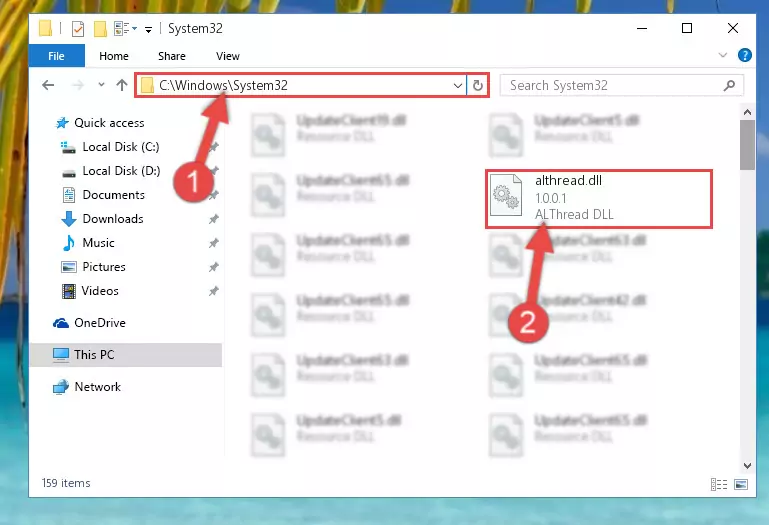Select This PC in navigation pane
The width and height of the screenshot is (769, 525).
pos(126,355)
